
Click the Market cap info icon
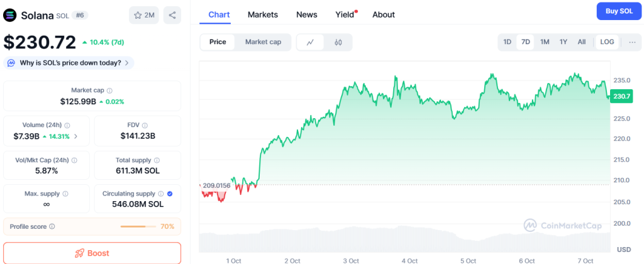coord(109,91)
